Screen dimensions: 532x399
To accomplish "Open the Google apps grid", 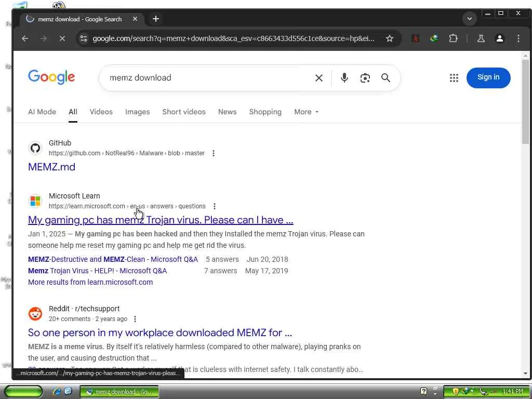I will point(454,78).
